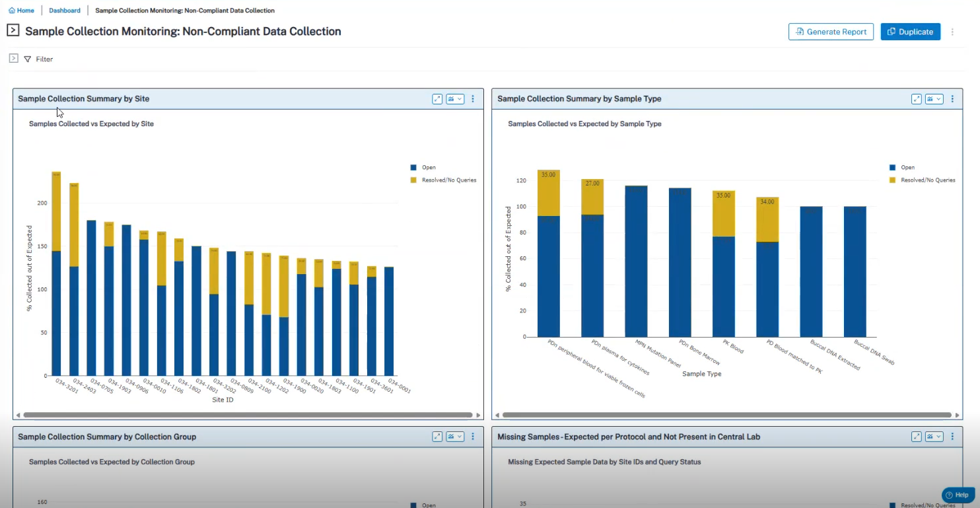
Task: Open the Dashboard breadcrumb
Action: point(64,10)
